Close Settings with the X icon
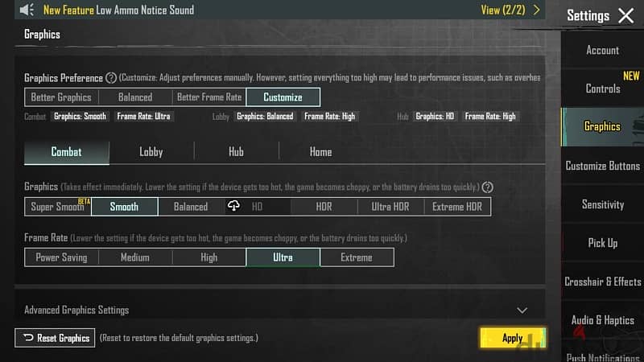The image size is (644, 362). [x=626, y=16]
